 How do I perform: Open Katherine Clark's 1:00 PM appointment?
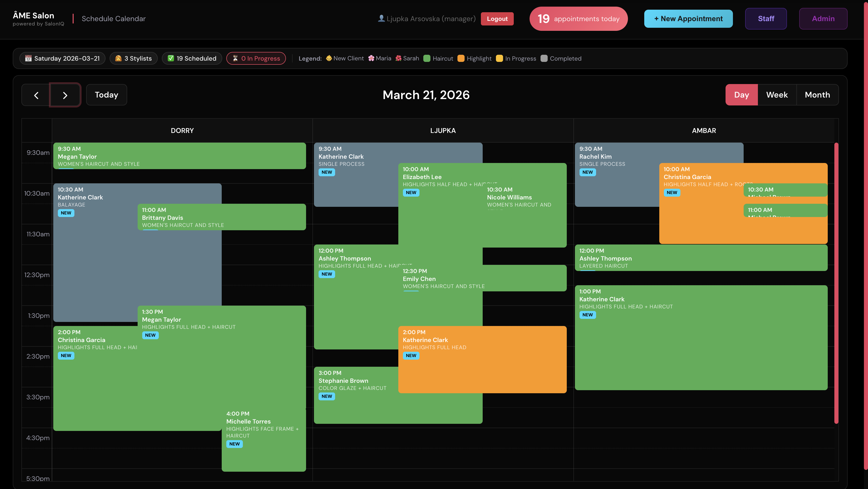[701, 338]
